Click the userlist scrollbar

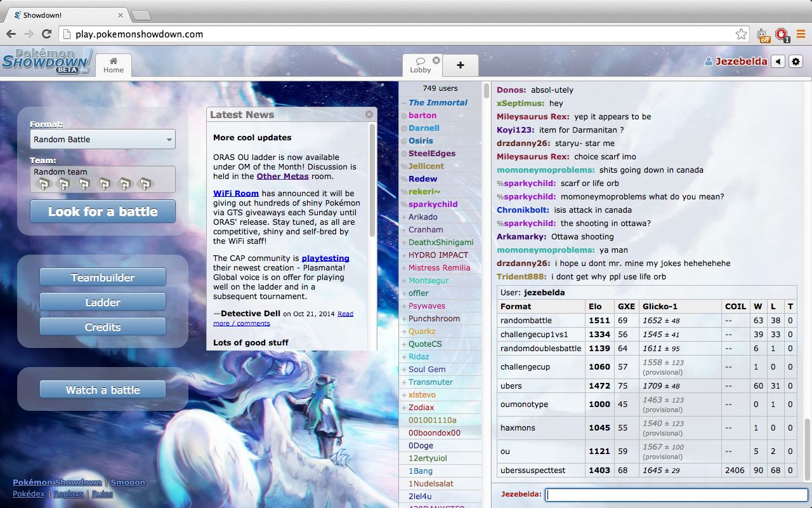(x=486, y=90)
